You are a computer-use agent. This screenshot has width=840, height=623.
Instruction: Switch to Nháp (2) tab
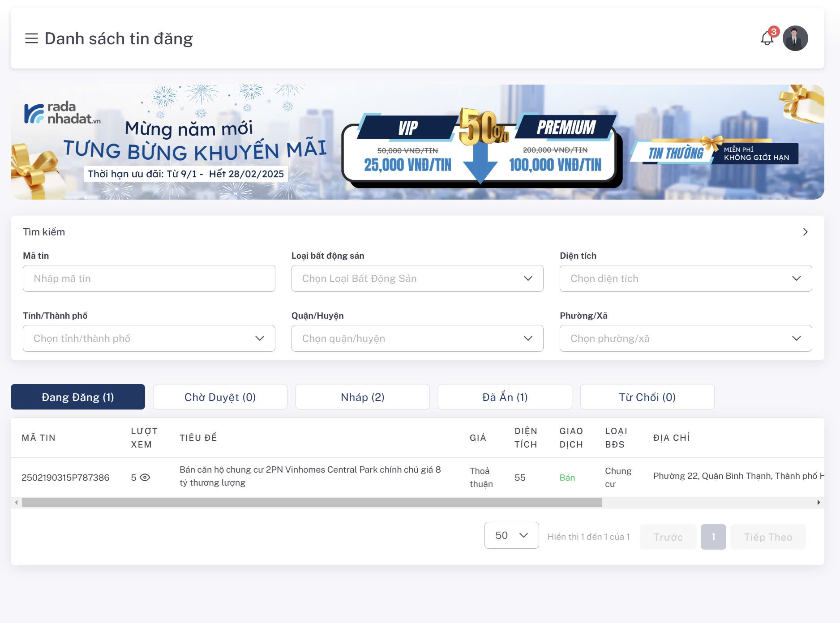[x=363, y=397]
